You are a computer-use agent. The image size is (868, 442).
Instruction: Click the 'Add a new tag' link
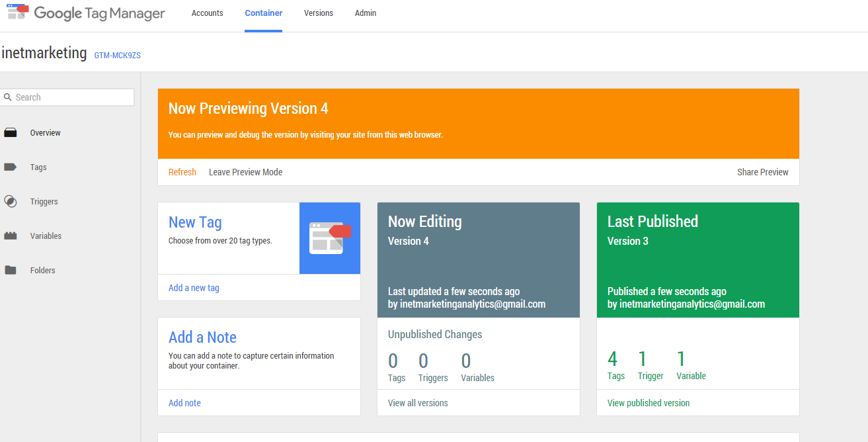pos(194,288)
